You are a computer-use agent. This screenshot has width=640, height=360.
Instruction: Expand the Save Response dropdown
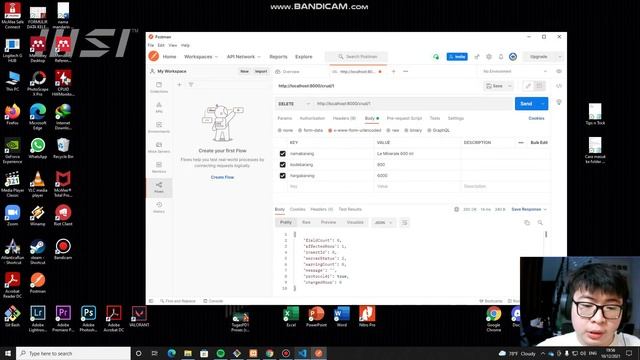529,209
